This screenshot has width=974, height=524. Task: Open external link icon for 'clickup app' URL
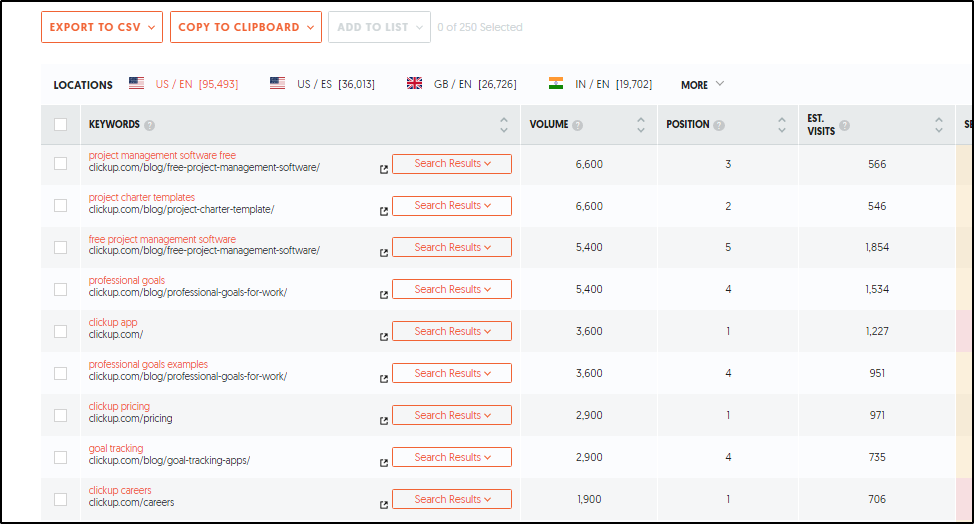tap(384, 337)
